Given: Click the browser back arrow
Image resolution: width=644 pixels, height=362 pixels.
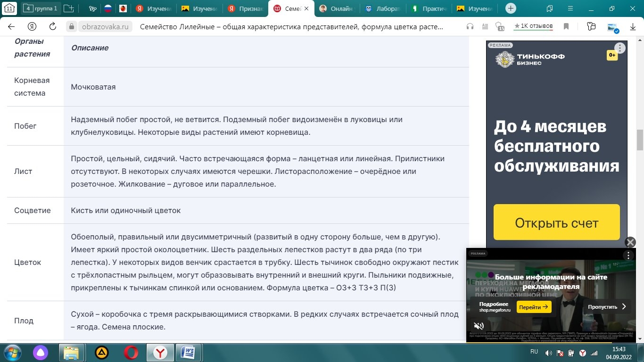Looking at the screenshot, I should point(11,27).
